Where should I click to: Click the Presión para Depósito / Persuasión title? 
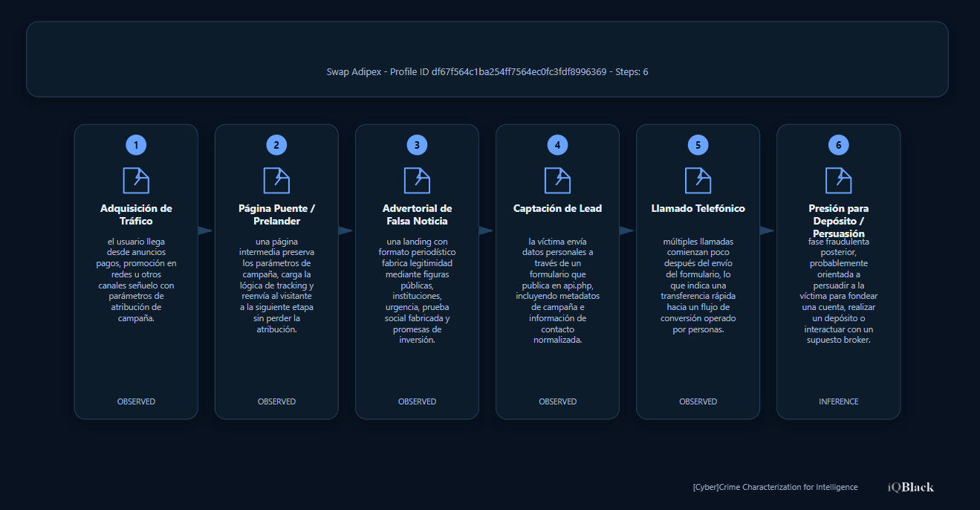838,221
